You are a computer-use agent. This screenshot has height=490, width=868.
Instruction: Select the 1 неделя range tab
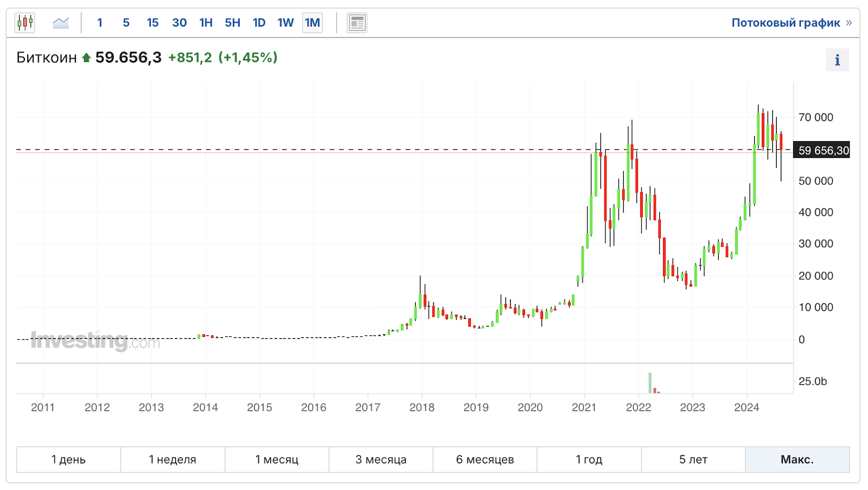[x=173, y=460]
